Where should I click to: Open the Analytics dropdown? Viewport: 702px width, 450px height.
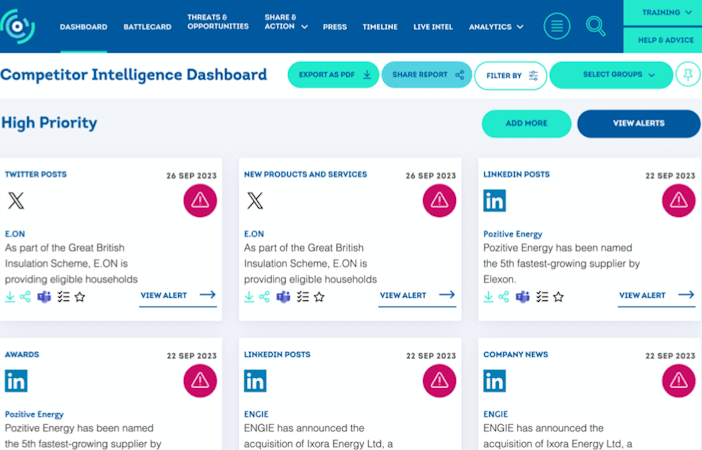click(496, 27)
